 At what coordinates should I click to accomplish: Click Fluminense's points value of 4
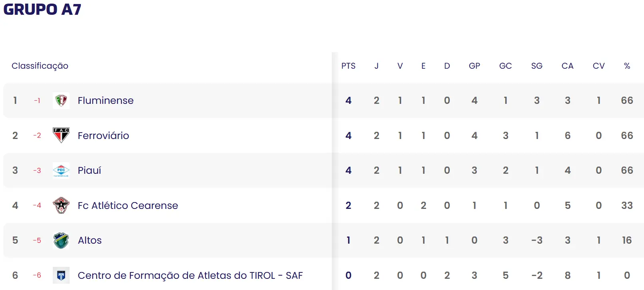click(348, 100)
